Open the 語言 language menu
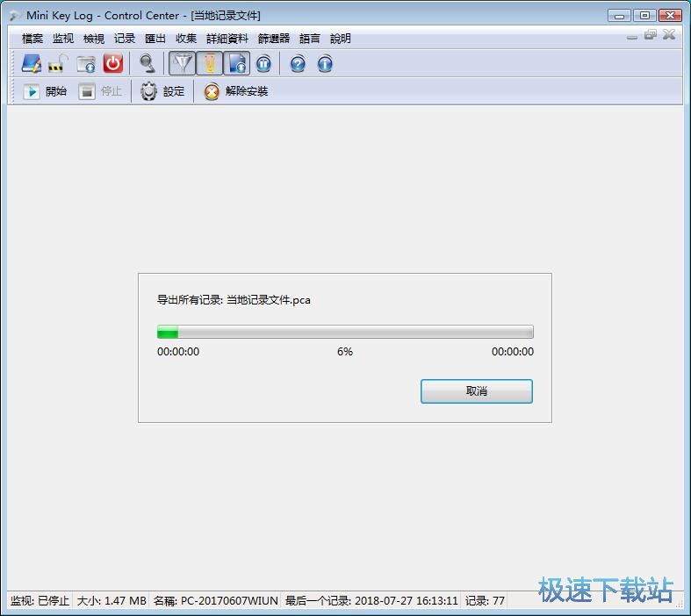This screenshot has height=616, width=691. click(x=309, y=39)
